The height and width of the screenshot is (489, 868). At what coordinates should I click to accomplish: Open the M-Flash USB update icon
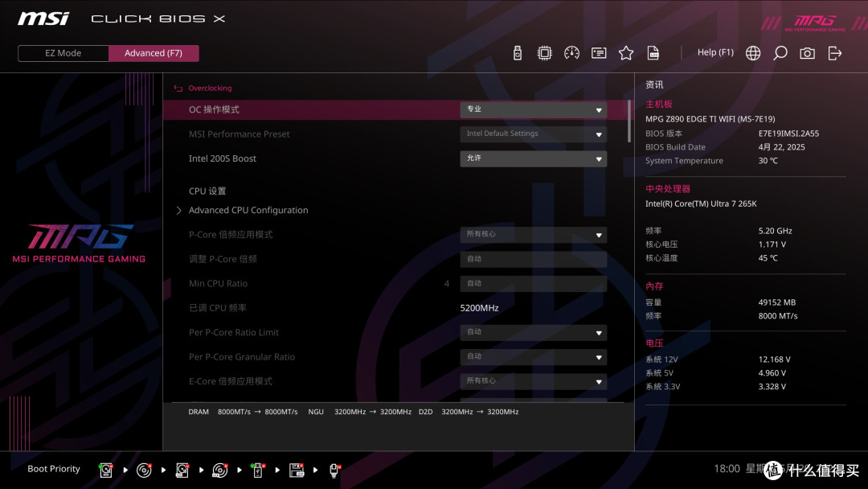tap(517, 53)
